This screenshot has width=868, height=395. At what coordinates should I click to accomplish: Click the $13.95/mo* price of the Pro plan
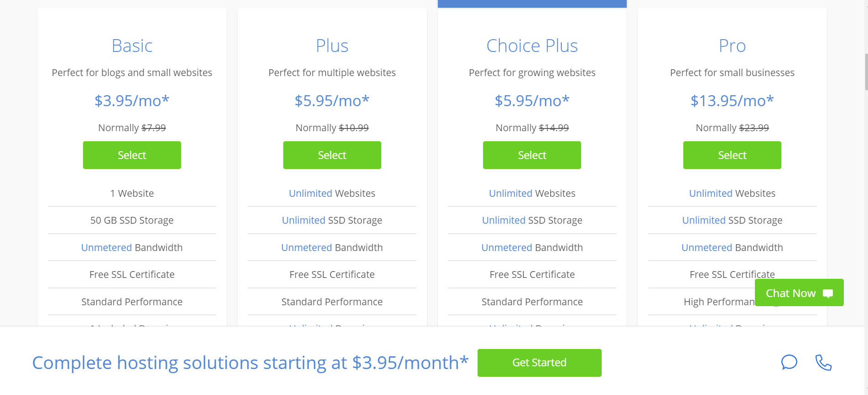(x=732, y=101)
